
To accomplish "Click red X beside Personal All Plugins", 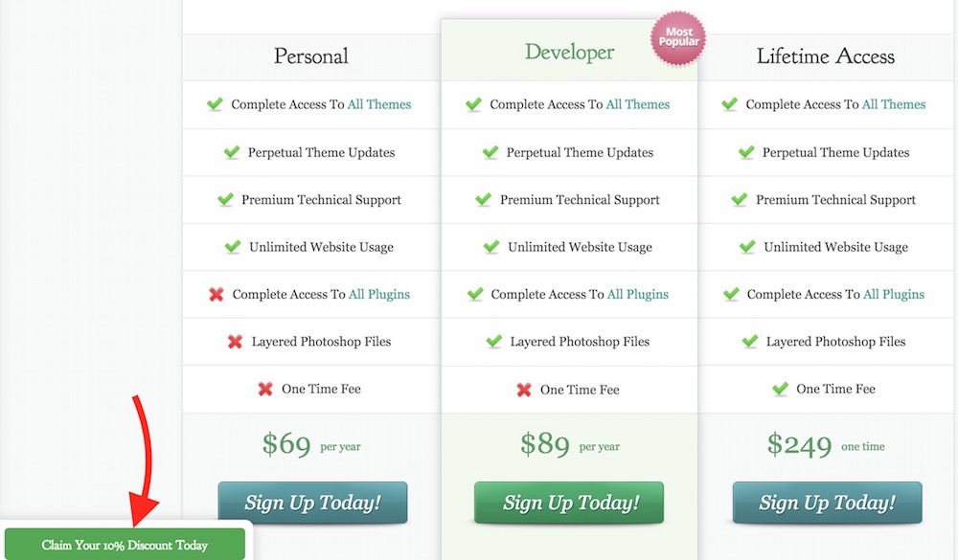I will click(216, 294).
